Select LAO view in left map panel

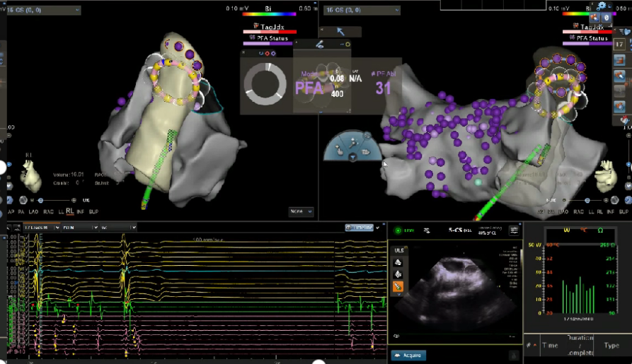33,211
